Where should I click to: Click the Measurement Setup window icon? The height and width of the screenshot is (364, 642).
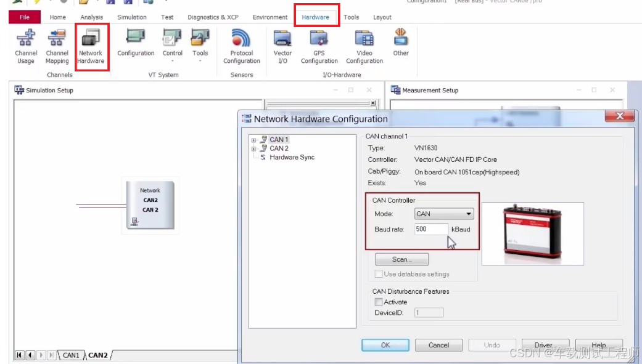[395, 90]
